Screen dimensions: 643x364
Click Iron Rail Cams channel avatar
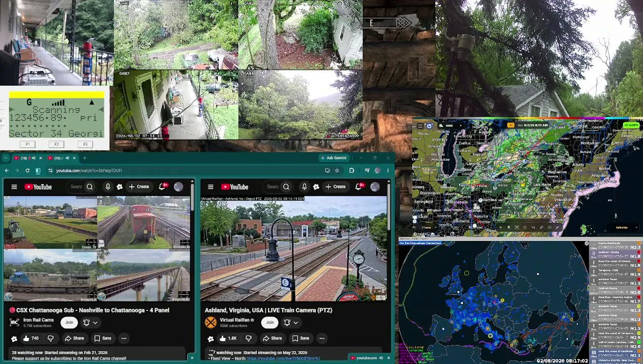(14, 323)
